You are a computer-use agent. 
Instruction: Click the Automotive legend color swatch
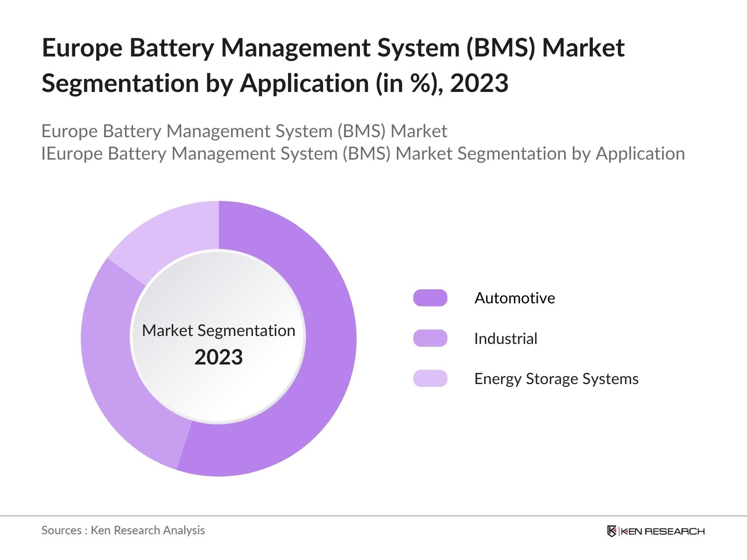pyautogui.click(x=430, y=298)
